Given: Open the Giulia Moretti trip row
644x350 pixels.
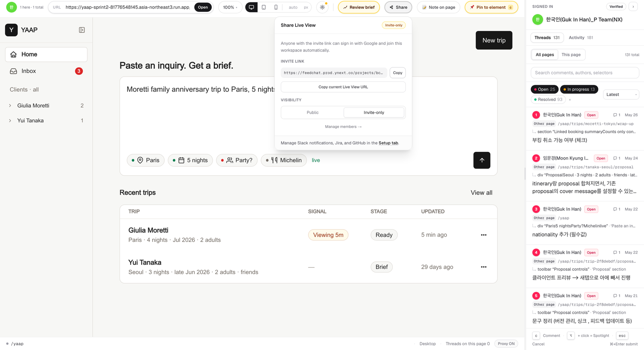Looking at the screenshot, I should [308, 235].
